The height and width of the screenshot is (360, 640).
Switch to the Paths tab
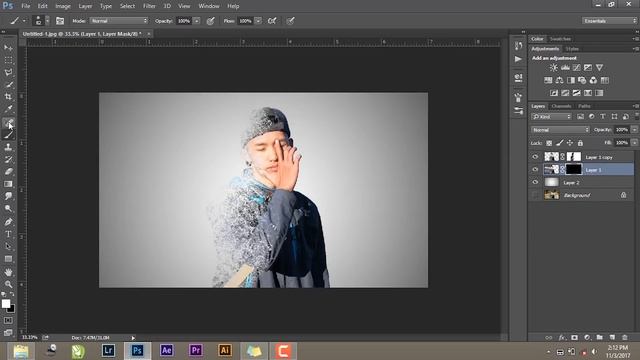(x=584, y=106)
